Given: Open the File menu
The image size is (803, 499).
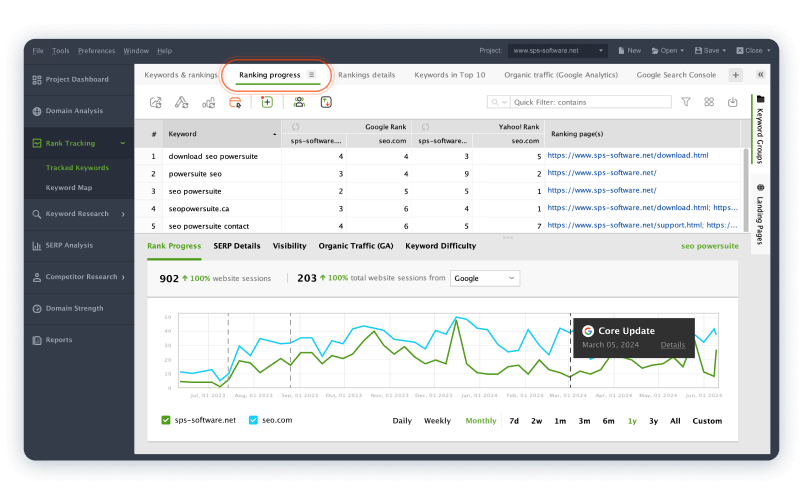Looking at the screenshot, I should point(38,51).
